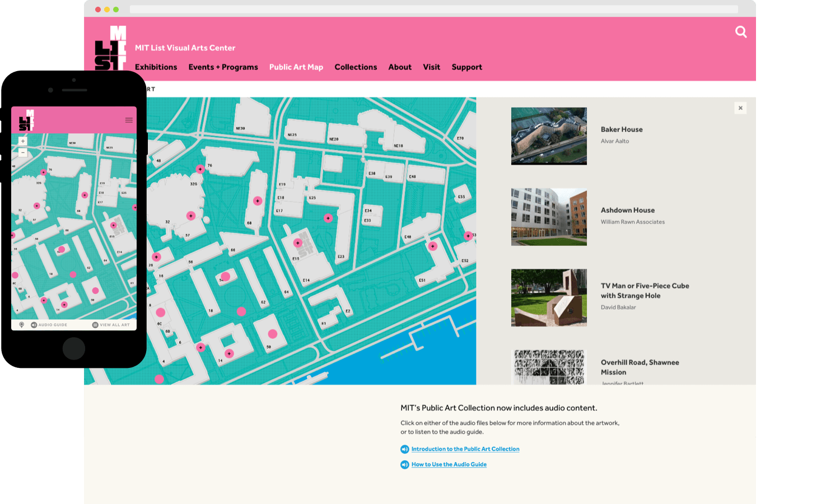This screenshot has width=840, height=504.
Task: Open the Support nav item
Action: point(466,67)
